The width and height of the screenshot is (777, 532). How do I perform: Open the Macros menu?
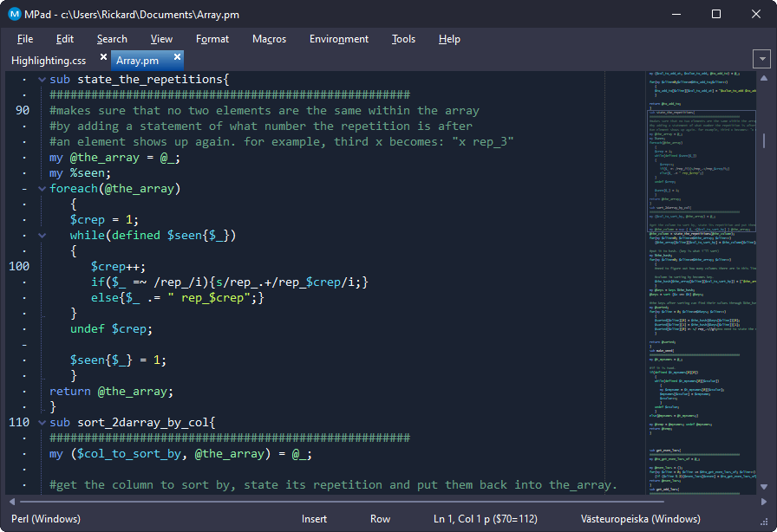click(269, 39)
